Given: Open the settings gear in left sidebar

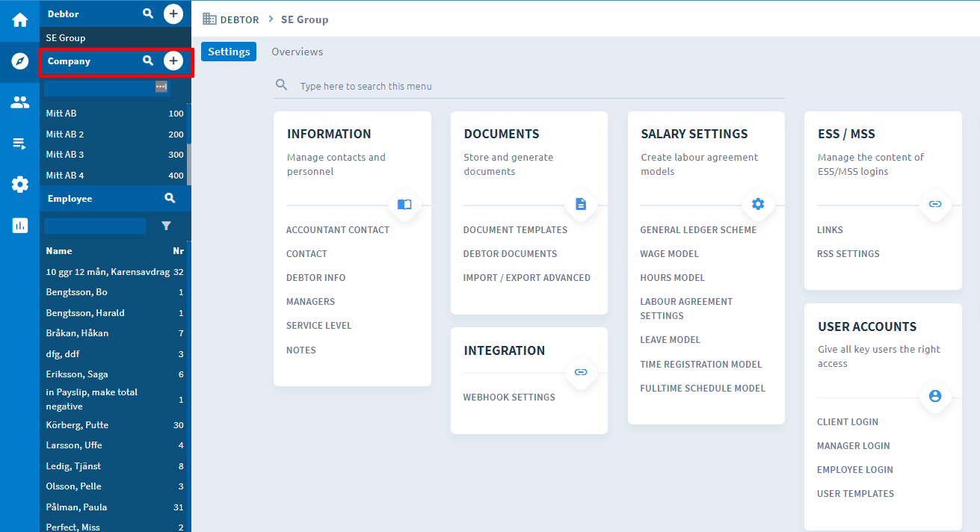Looking at the screenshot, I should [x=19, y=184].
